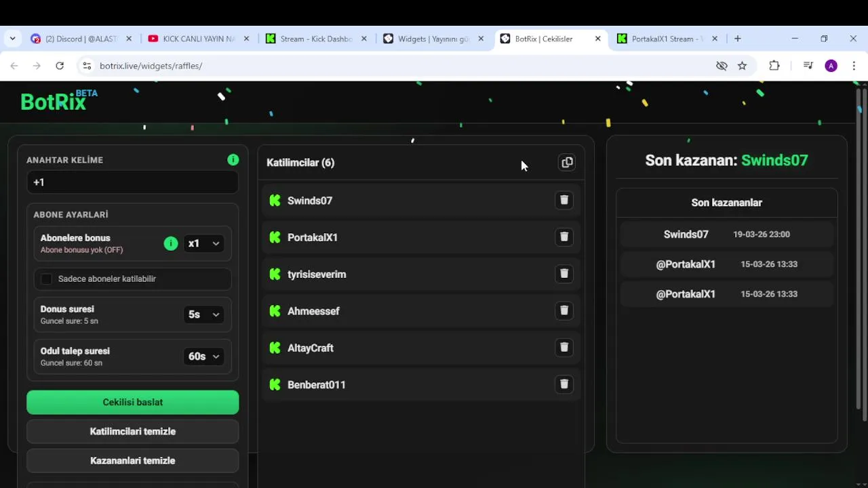
Task: Select tyrisiseverim participant name
Action: click(317, 274)
